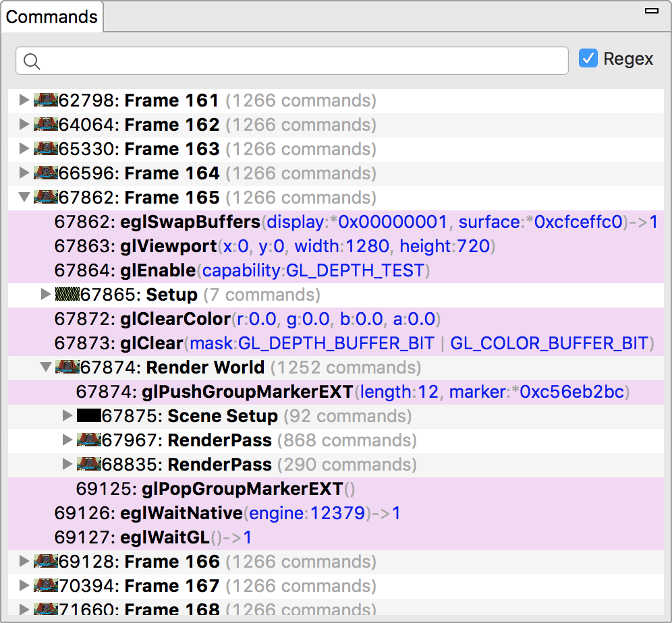Select the glClearColor command row
672x623 pixels.
tap(336, 319)
